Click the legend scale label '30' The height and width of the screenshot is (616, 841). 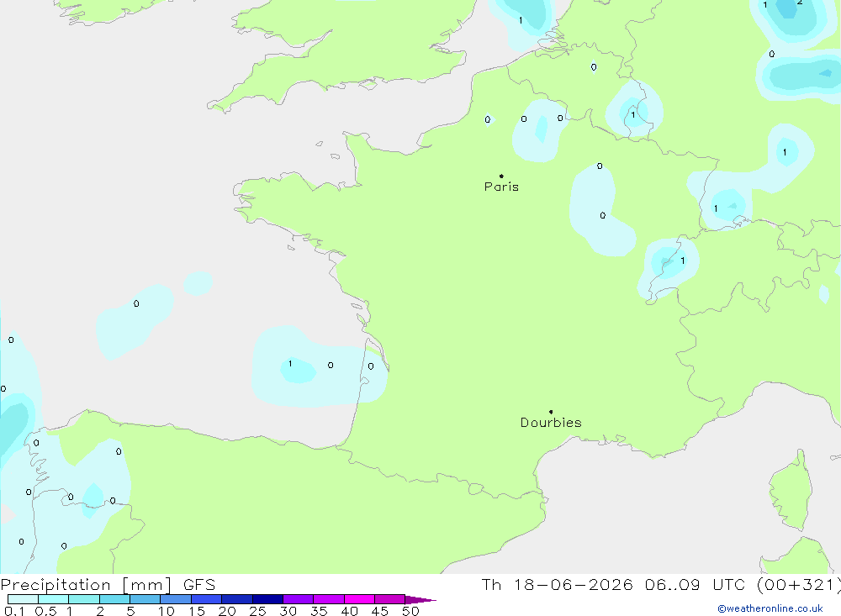(x=288, y=611)
